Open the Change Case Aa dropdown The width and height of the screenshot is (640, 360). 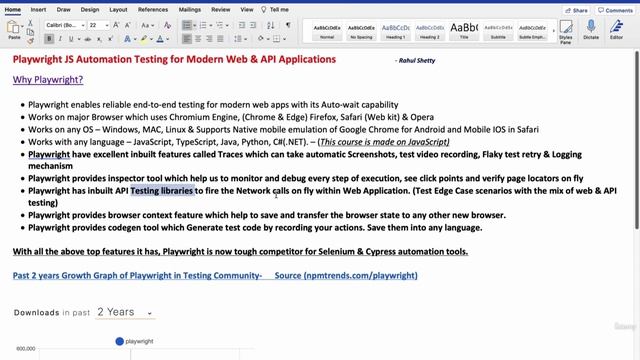coord(147,25)
